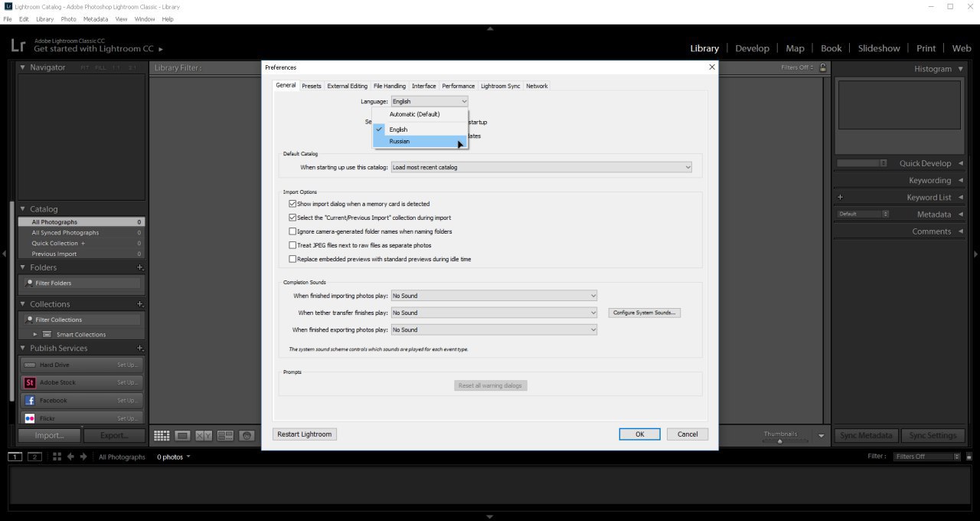Expand Smart Collections tree item
The width and height of the screenshot is (980, 521).
point(35,334)
